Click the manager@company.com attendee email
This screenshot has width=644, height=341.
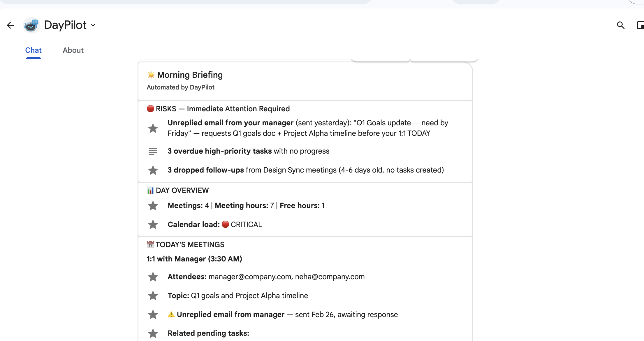click(x=250, y=277)
